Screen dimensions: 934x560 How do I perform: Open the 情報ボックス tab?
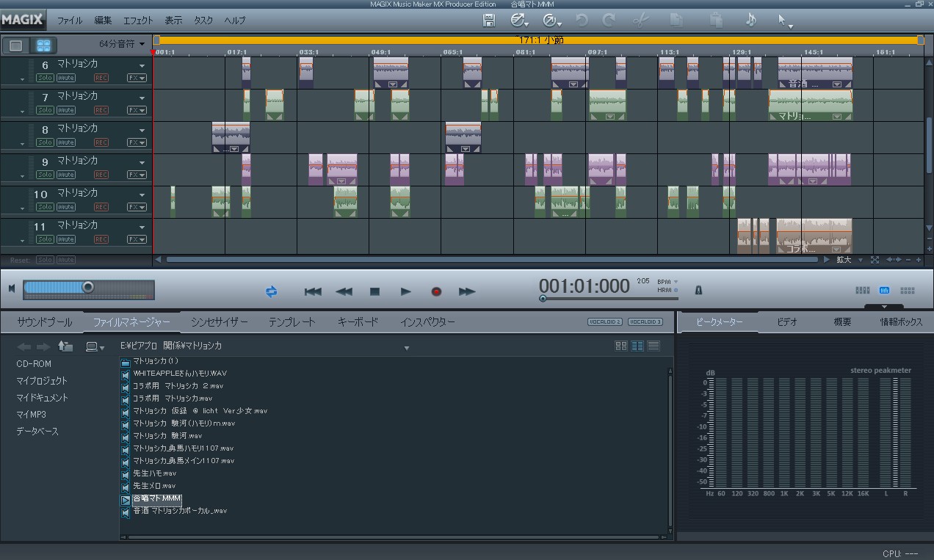pos(902,322)
